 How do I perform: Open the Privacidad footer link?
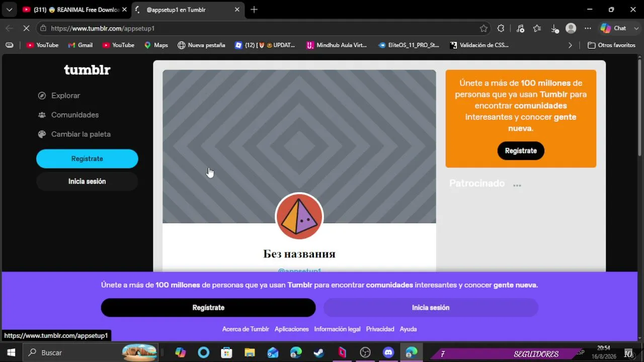pos(380,329)
